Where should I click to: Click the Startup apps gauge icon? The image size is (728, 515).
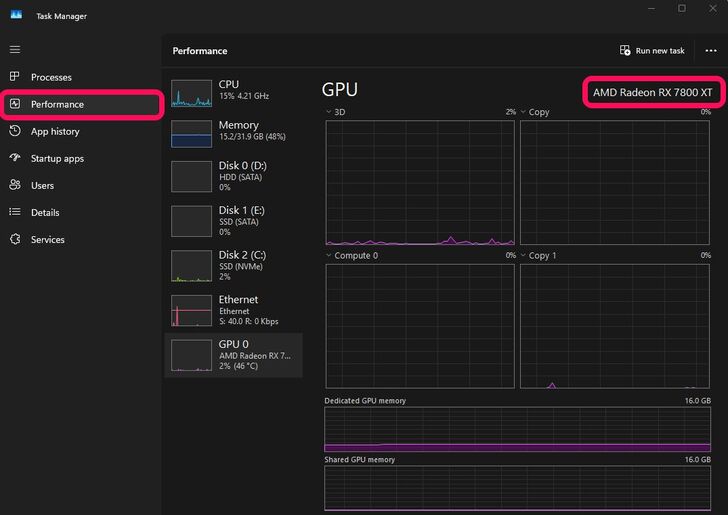pos(15,158)
